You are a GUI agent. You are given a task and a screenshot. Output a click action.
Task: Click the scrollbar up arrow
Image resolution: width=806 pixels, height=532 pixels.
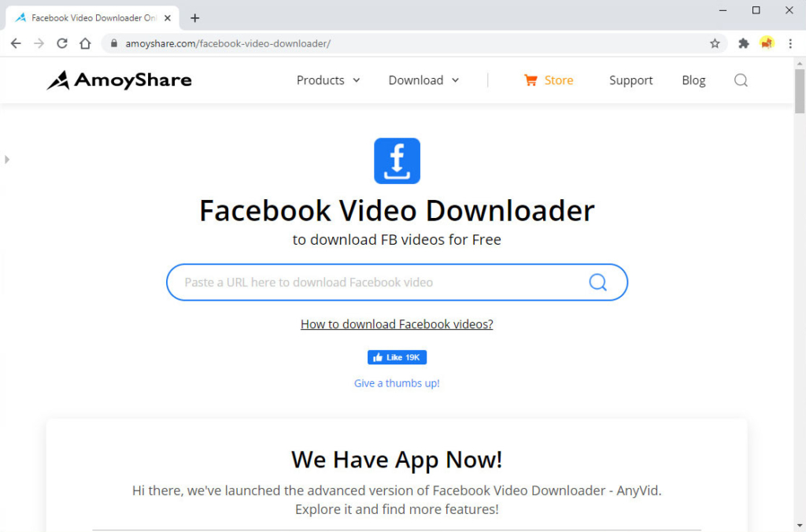[x=800, y=63]
